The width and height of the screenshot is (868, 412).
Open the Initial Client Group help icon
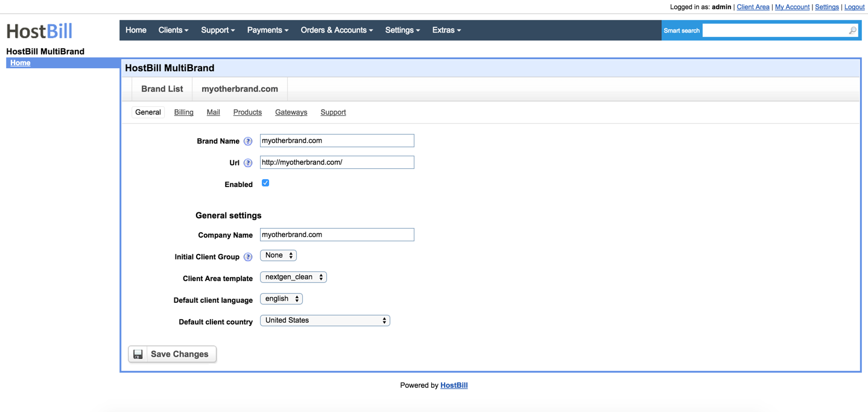[x=248, y=257]
